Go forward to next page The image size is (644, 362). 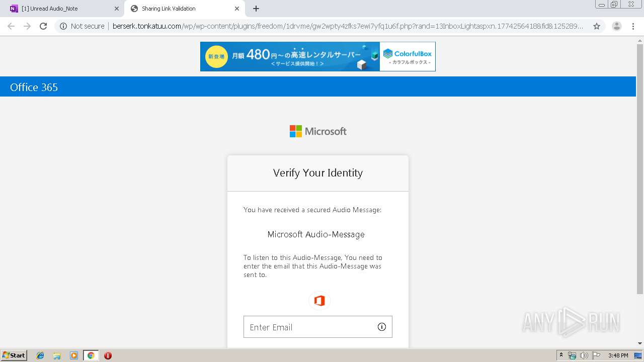tap(27, 26)
